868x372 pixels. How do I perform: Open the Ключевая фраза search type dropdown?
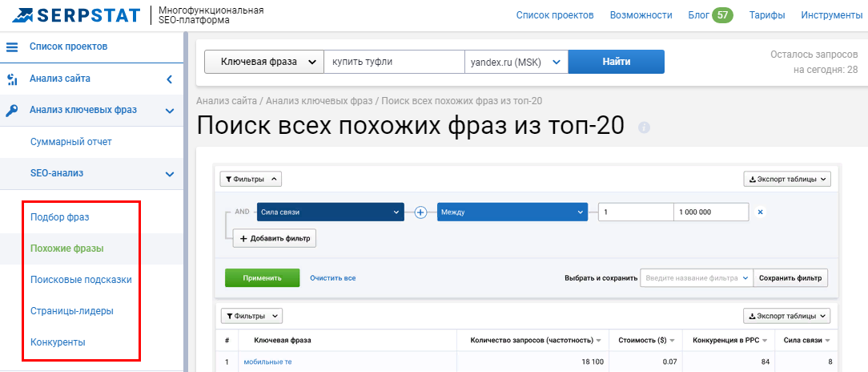[263, 62]
